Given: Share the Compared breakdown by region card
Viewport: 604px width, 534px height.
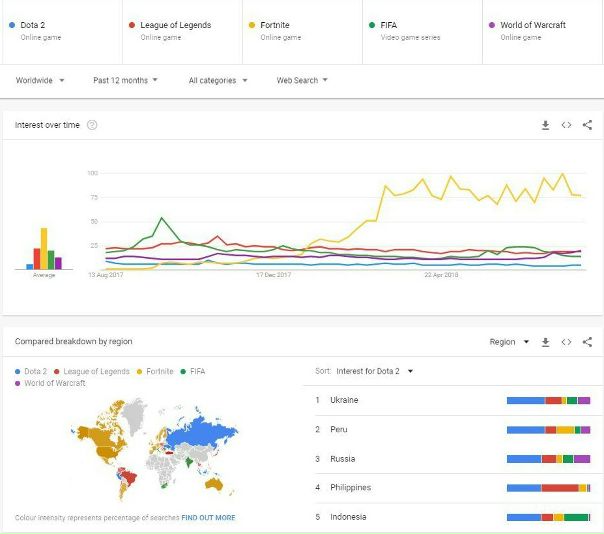Looking at the screenshot, I should [x=587, y=342].
